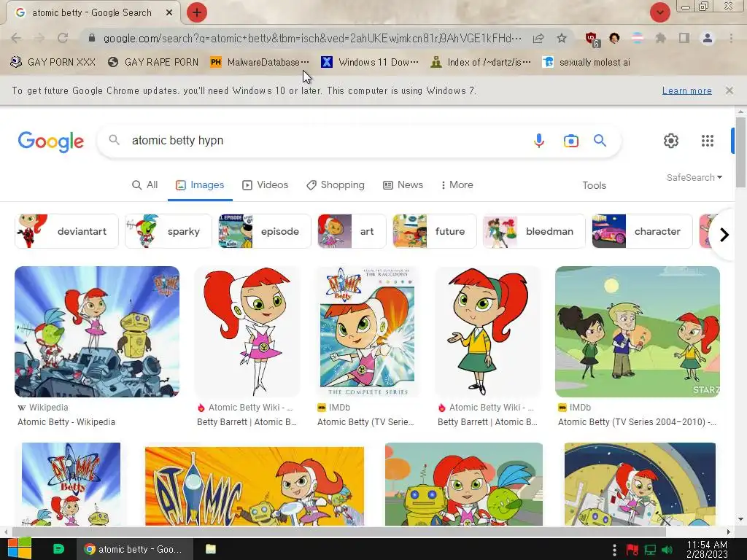The width and height of the screenshot is (747, 560).
Task: Submit the search with the blue magnifier
Action: coord(600,141)
